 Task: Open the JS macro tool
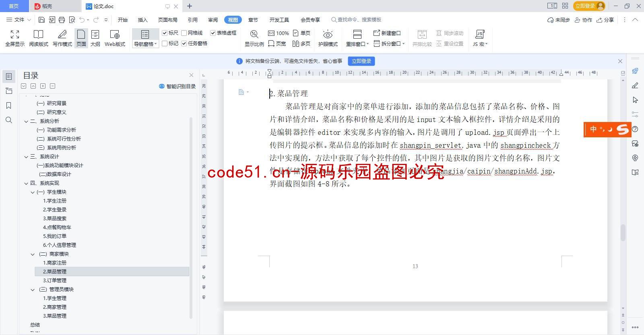(480, 38)
